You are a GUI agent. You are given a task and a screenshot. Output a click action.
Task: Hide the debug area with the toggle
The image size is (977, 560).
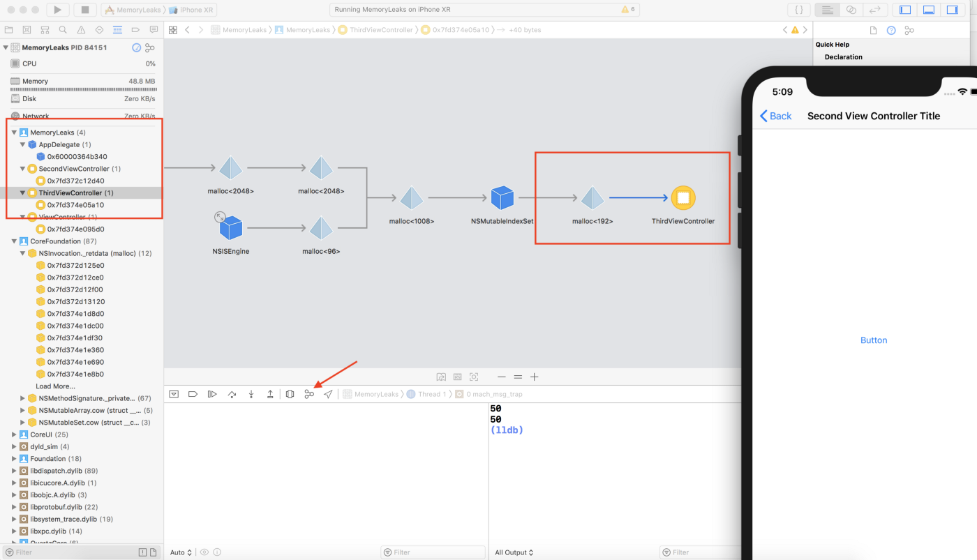click(x=174, y=394)
